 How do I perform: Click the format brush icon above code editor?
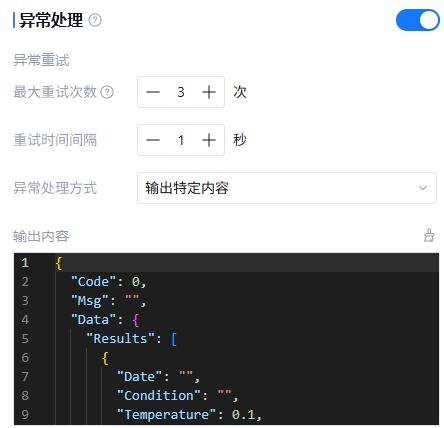(x=429, y=235)
